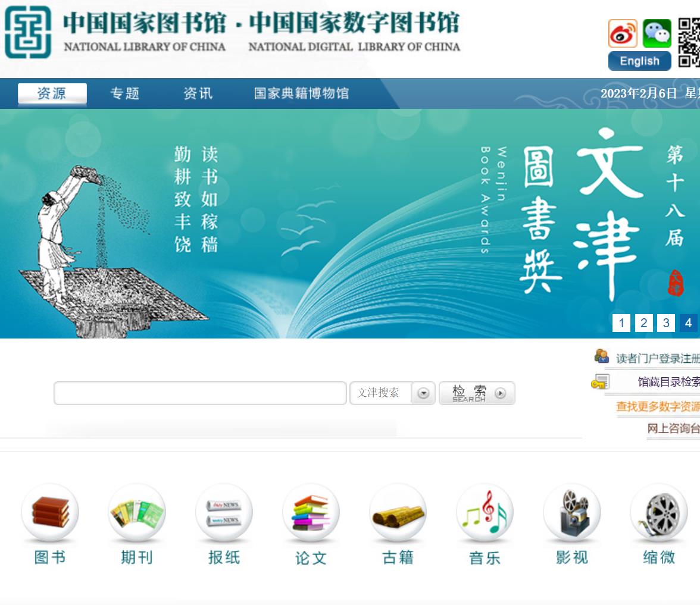Switch site language via the English button
Image resolution: width=700 pixels, height=605 pixels.
pos(639,61)
